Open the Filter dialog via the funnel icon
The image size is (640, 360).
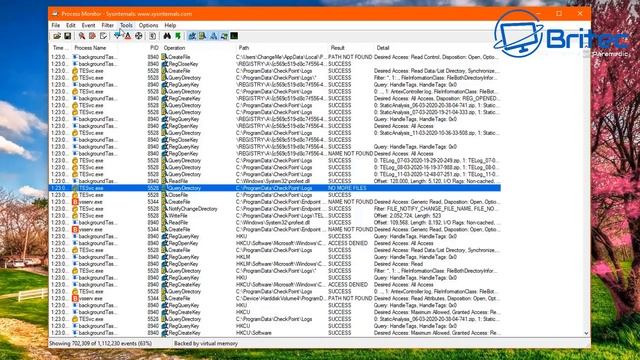118,36
